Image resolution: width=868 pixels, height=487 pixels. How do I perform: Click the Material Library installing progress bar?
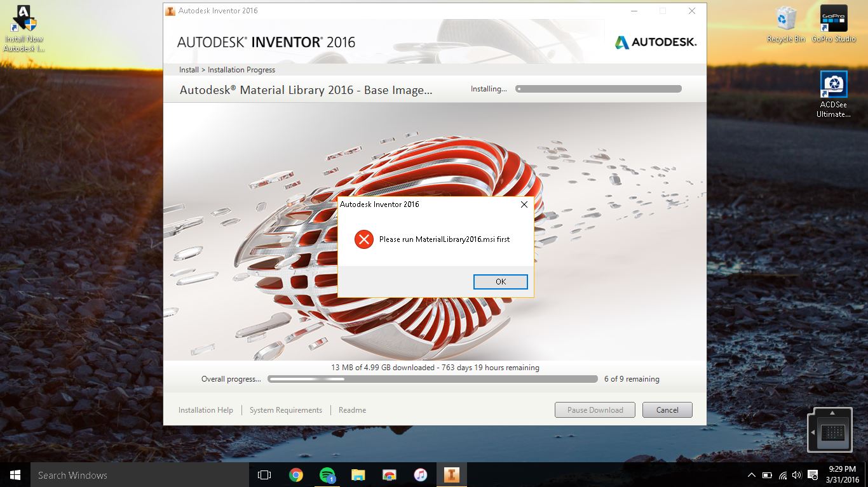pyautogui.click(x=599, y=89)
